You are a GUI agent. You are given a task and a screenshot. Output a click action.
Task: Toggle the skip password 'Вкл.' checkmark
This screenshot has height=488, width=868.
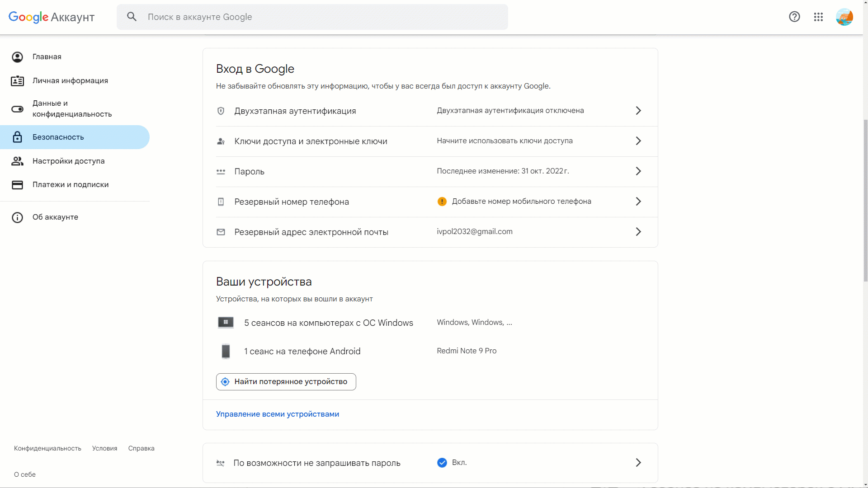(x=442, y=463)
